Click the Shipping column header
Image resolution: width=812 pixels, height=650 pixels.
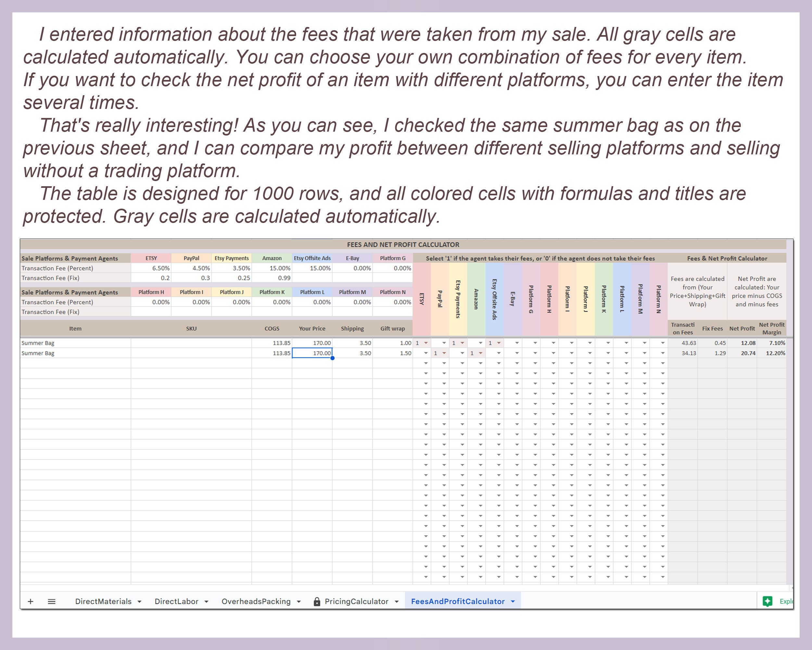tap(352, 329)
